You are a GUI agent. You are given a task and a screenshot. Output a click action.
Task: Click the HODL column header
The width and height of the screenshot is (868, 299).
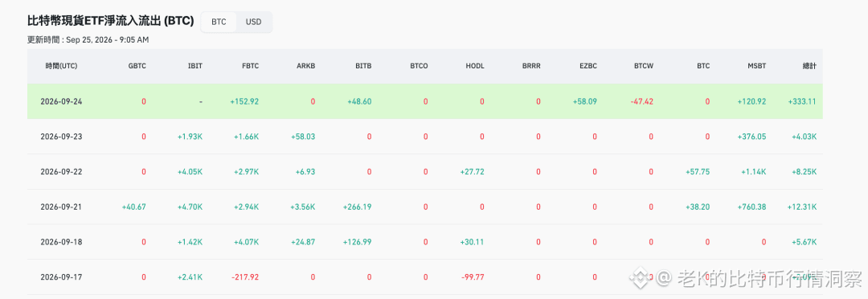point(475,66)
